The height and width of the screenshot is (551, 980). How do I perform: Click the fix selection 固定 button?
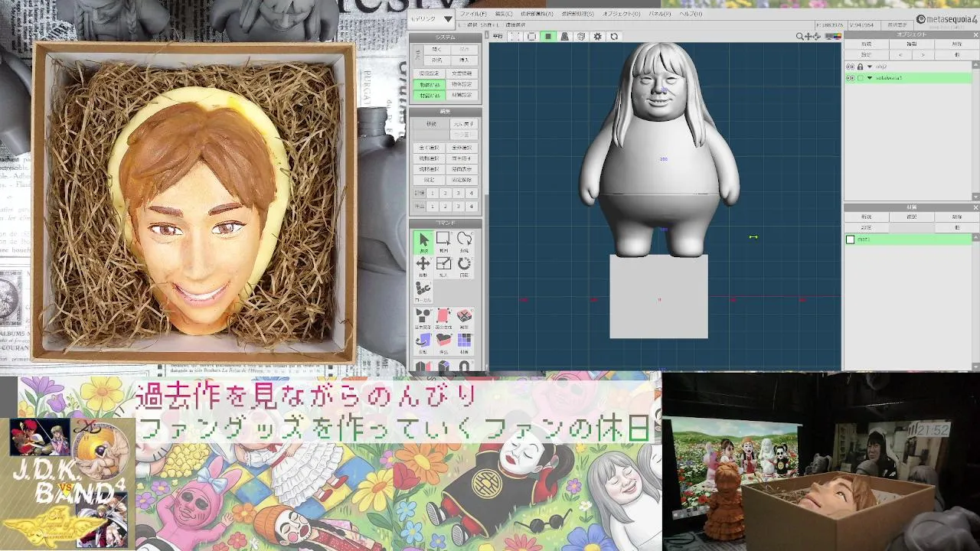point(430,180)
